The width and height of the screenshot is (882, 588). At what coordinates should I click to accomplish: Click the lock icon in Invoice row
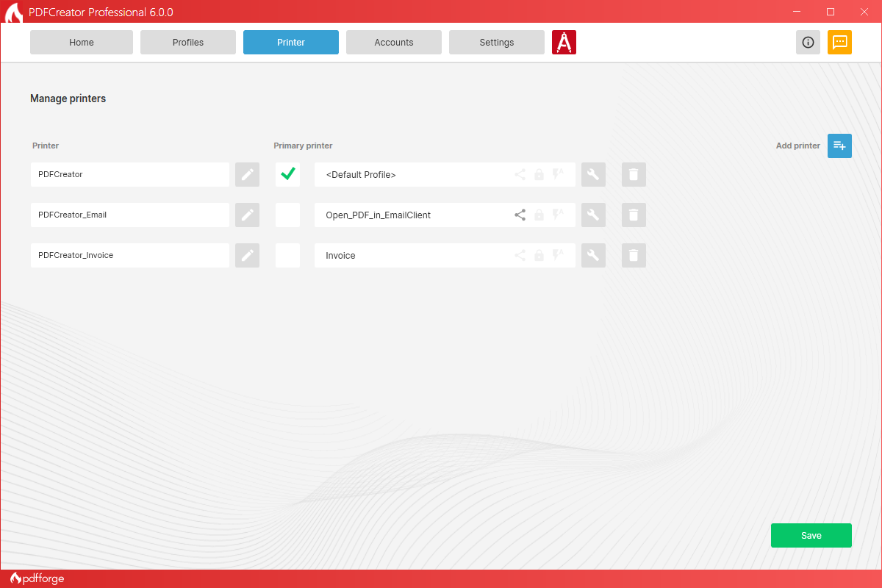pyautogui.click(x=539, y=256)
